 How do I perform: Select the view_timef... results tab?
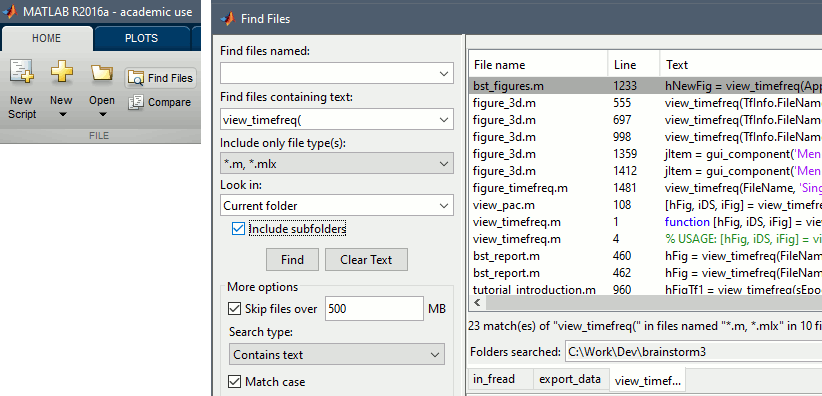[647, 380]
